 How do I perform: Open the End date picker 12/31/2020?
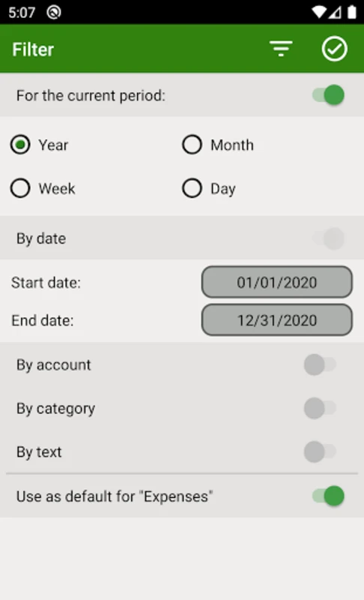tap(277, 320)
